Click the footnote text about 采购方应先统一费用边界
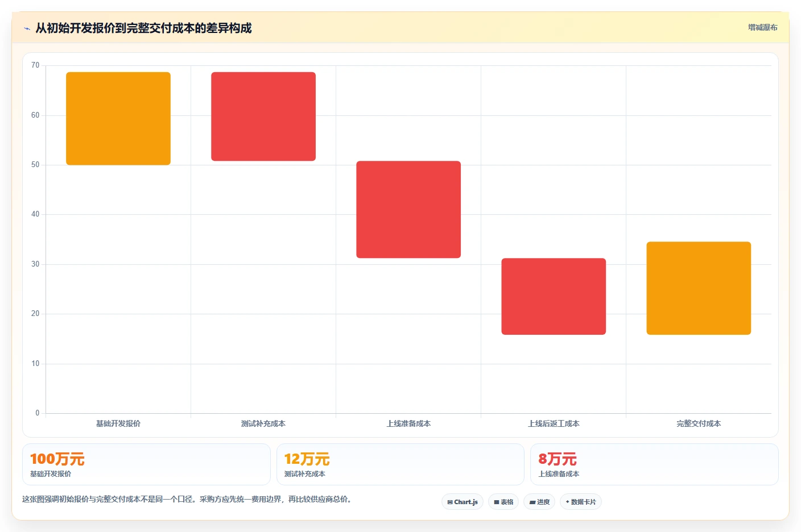The width and height of the screenshot is (801, 532). click(x=188, y=500)
